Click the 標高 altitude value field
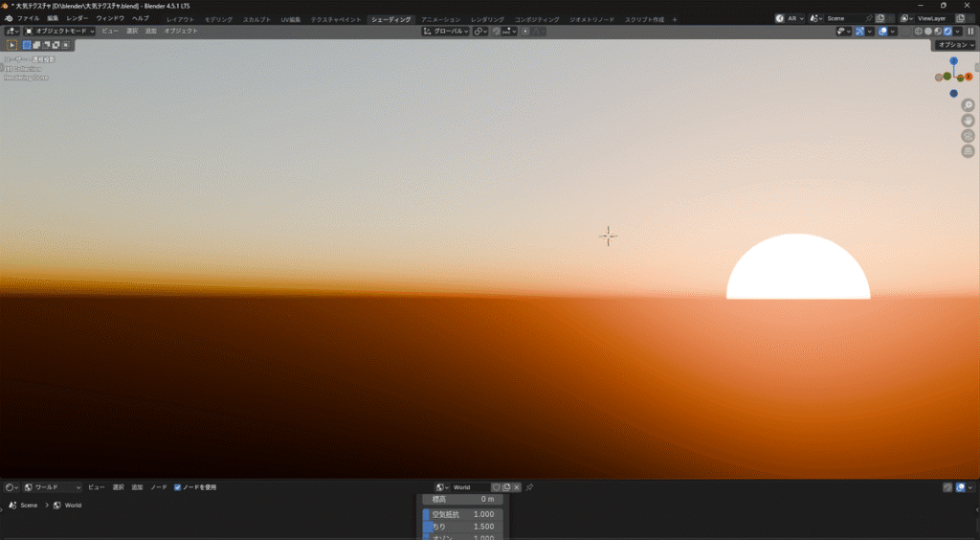The width and height of the screenshot is (980, 540). 462,500
